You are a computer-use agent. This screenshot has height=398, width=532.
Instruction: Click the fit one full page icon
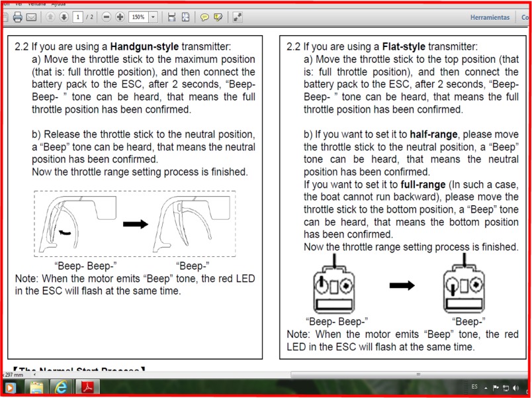[x=185, y=17]
